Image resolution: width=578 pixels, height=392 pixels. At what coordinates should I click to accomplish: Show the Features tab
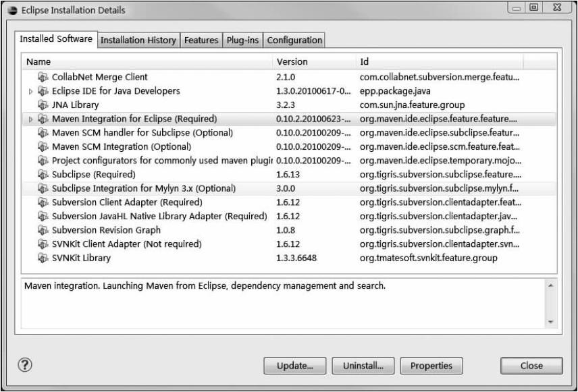tap(201, 40)
